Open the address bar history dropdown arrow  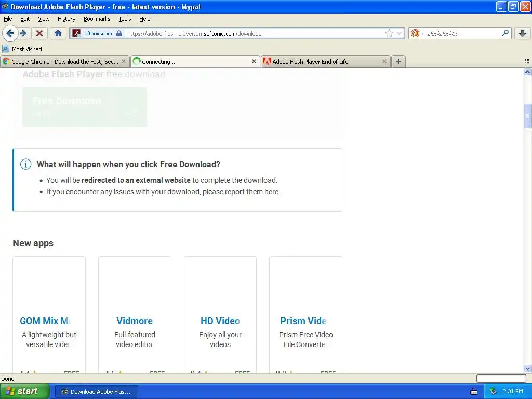pyautogui.click(x=400, y=33)
